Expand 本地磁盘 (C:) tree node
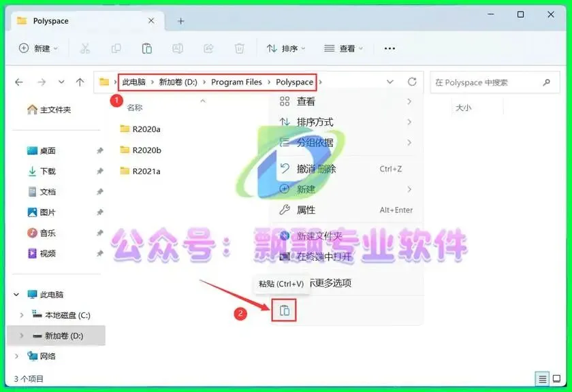This screenshot has width=572, height=392. [x=22, y=314]
